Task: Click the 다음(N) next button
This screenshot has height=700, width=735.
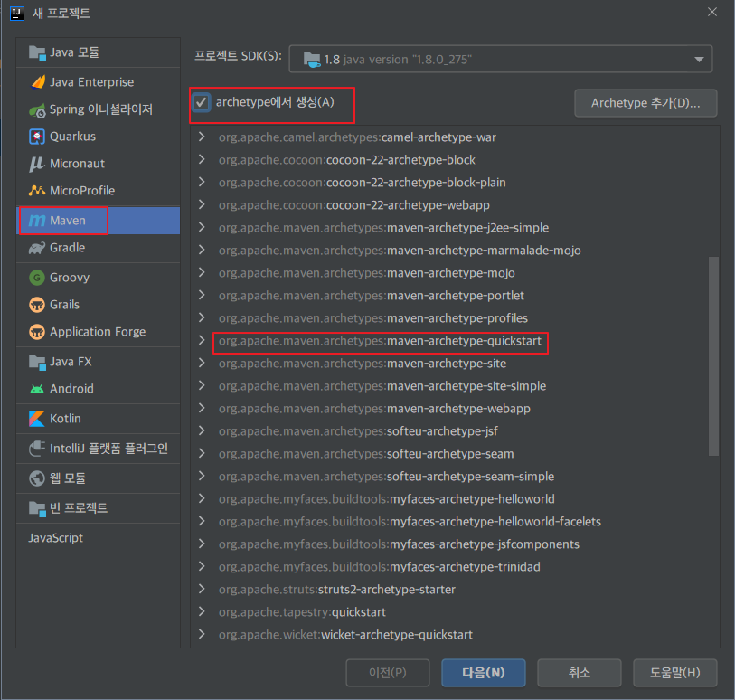Action: tap(484, 673)
